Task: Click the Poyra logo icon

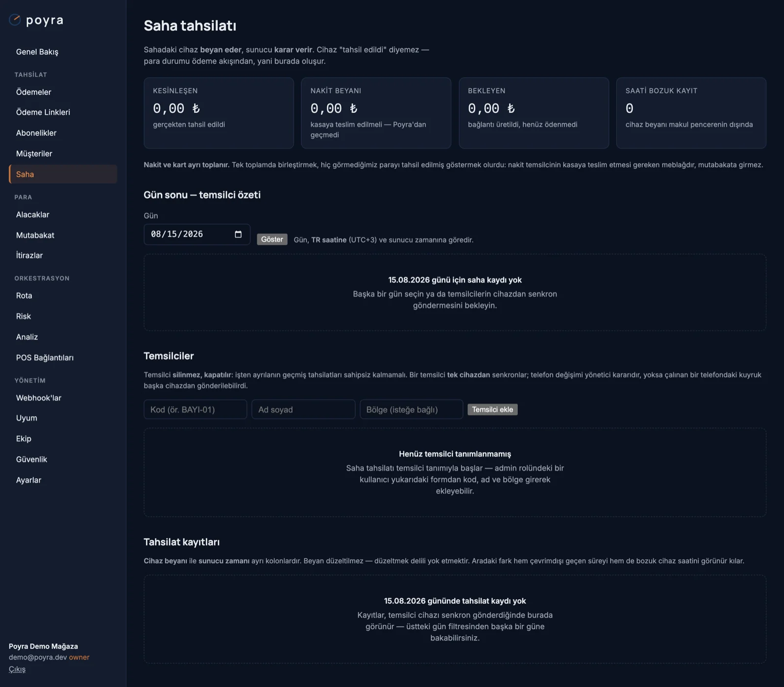Action: pyautogui.click(x=15, y=20)
